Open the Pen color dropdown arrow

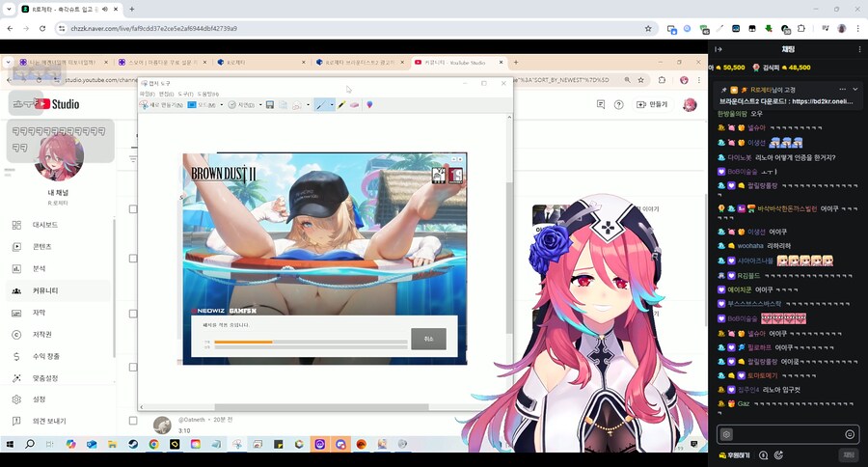[332, 105]
